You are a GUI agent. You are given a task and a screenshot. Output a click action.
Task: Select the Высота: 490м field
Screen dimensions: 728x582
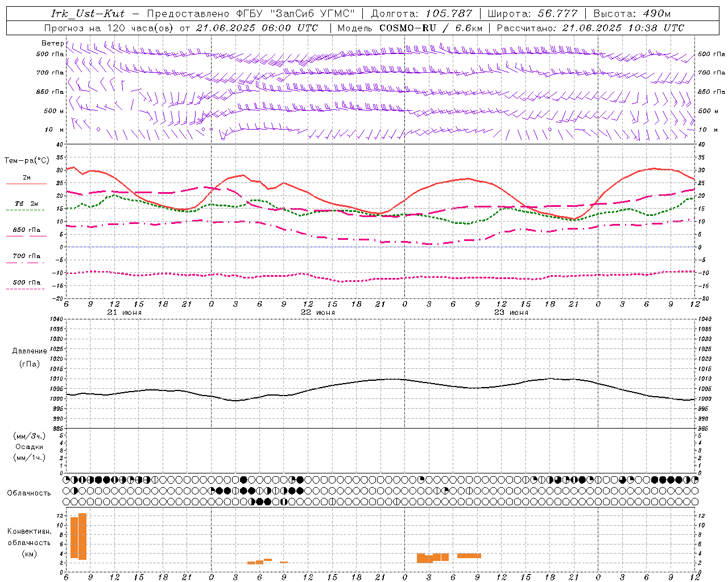pyautogui.click(x=632, y=14)
